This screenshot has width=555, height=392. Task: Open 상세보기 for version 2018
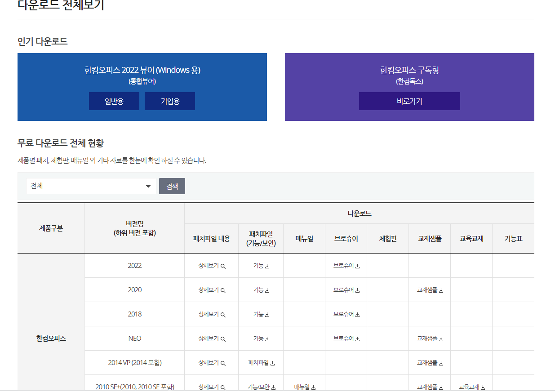click(x=212, y=314)
